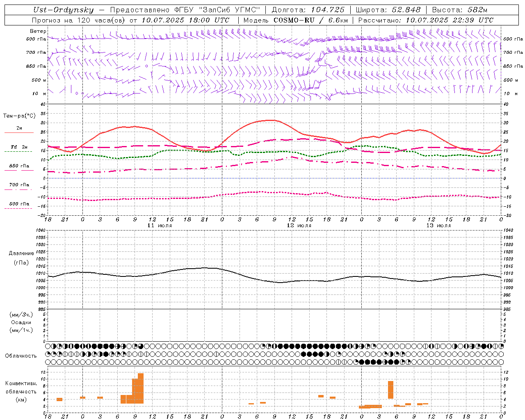Click the Td 2м dew point legend entry
Viewport: 525px width, 420px height.
(19, 147)
